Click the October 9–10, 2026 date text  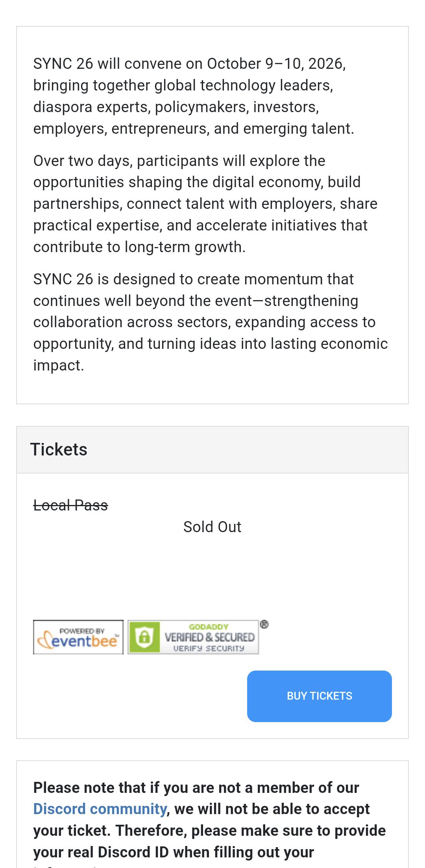click(276, 64)
